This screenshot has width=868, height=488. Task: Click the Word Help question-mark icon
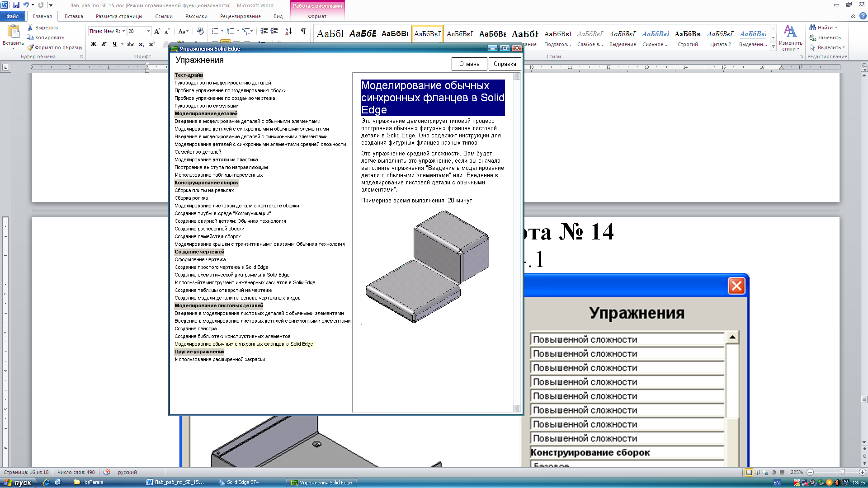(863, 16)
